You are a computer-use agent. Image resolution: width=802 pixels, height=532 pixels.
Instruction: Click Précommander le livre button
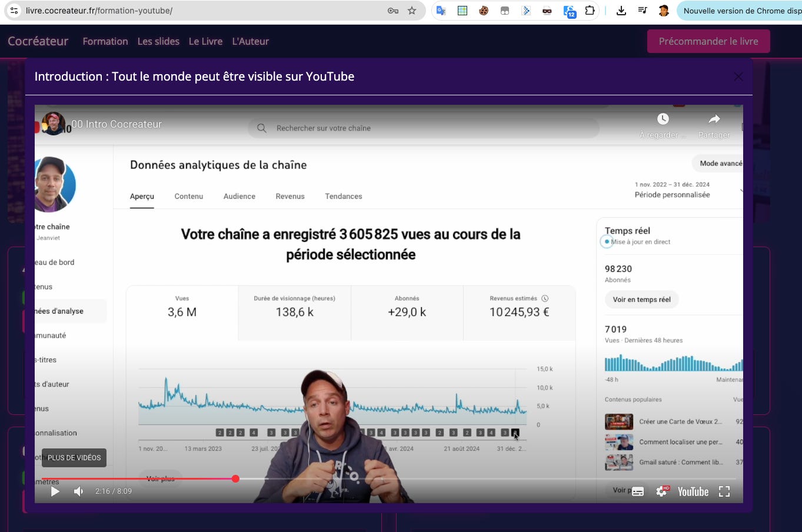708,41
